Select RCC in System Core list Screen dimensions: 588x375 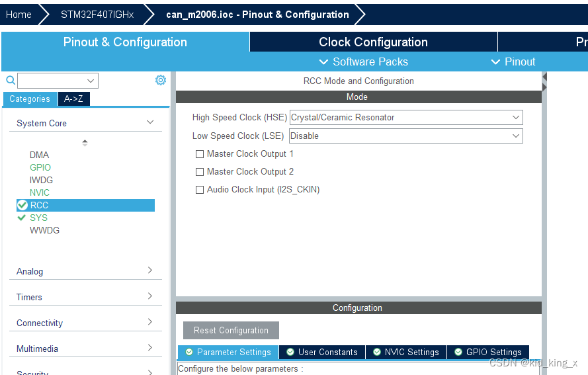(85, 205)
